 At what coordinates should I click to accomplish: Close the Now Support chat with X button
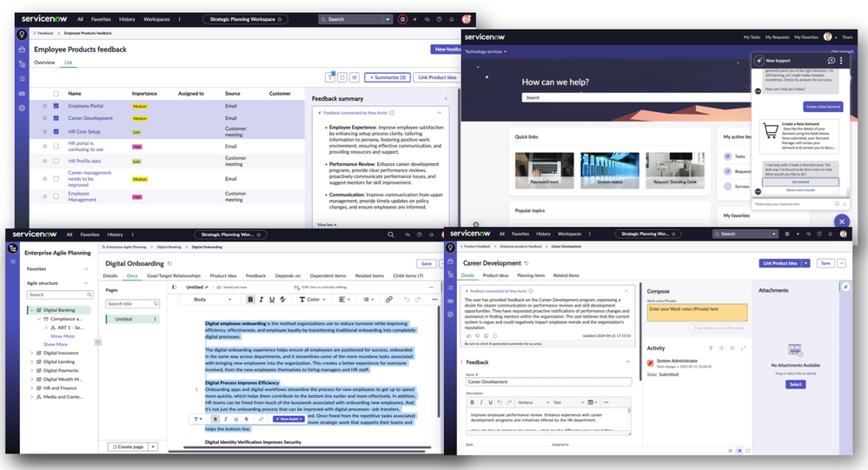pos(840,222)
